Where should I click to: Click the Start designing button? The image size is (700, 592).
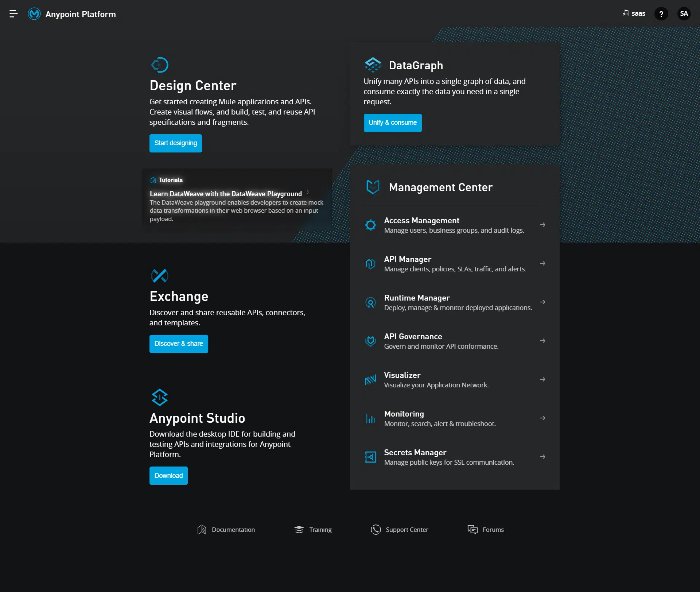click(x=175, y=143)
